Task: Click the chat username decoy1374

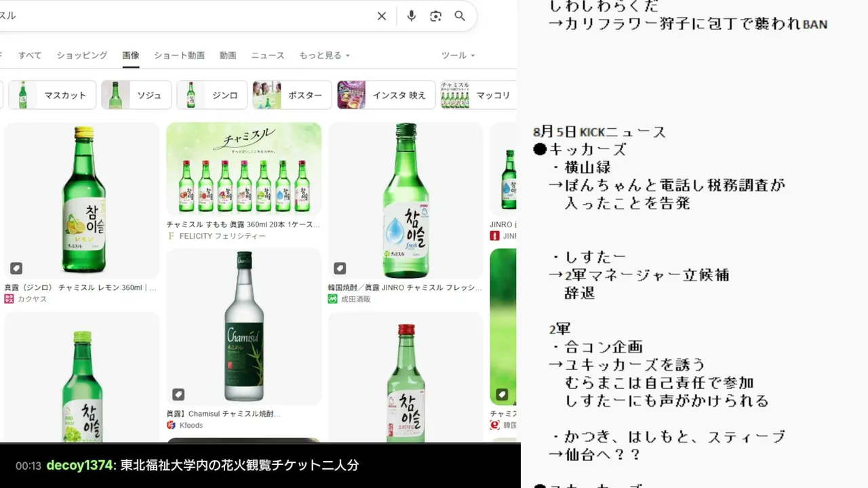Action: 79,466
